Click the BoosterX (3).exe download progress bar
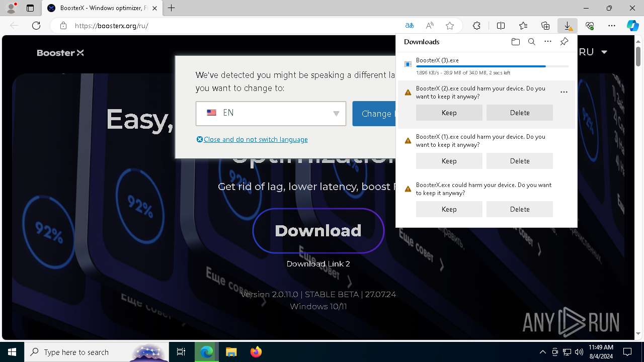The width and height of the screenshot is (644, 362). [493, 66]
